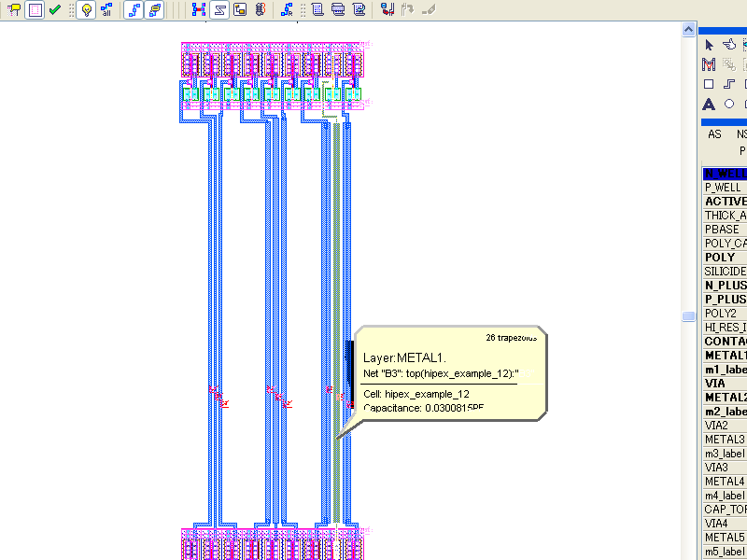Click the green checkmark toolbar icon
Viewport: 747px width, 560px height.
(x=55, y=10)
